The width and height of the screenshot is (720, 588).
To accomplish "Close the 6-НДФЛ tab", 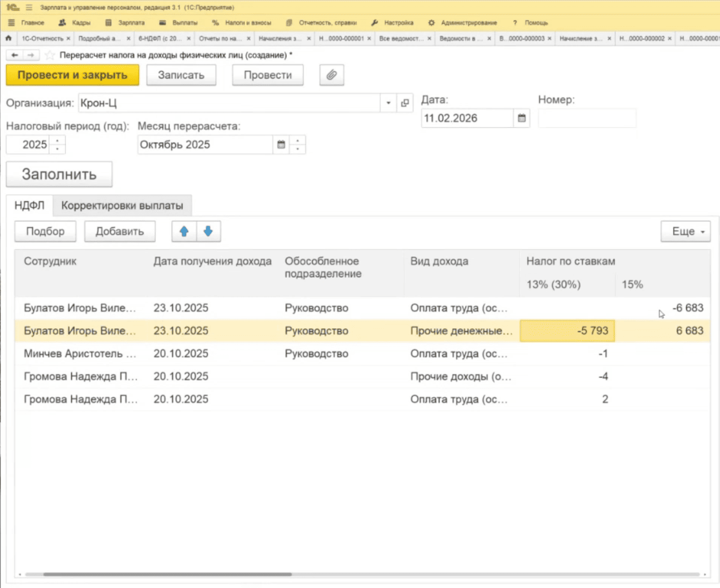I will click(189, 38).
